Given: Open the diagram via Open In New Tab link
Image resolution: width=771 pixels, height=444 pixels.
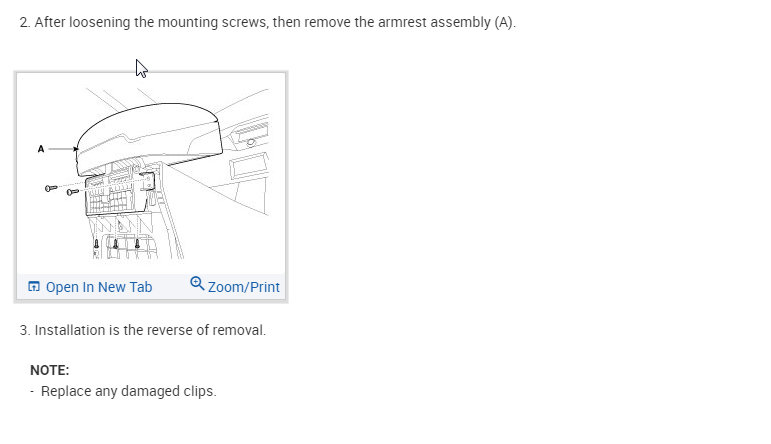Looking at the screenshot, I should (x=98, y=287).
